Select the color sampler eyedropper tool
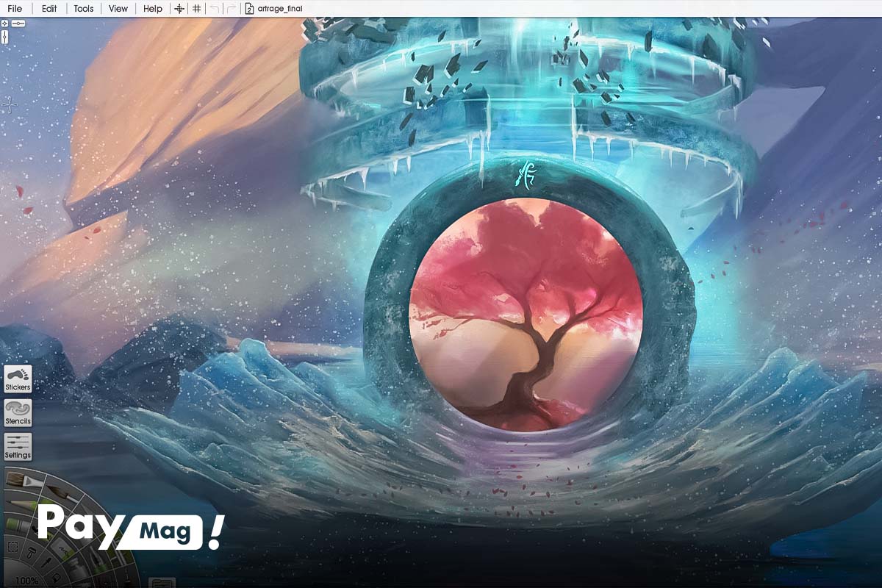Image resolution: width=882 pixels, height=588 pixels. [46, 563]
